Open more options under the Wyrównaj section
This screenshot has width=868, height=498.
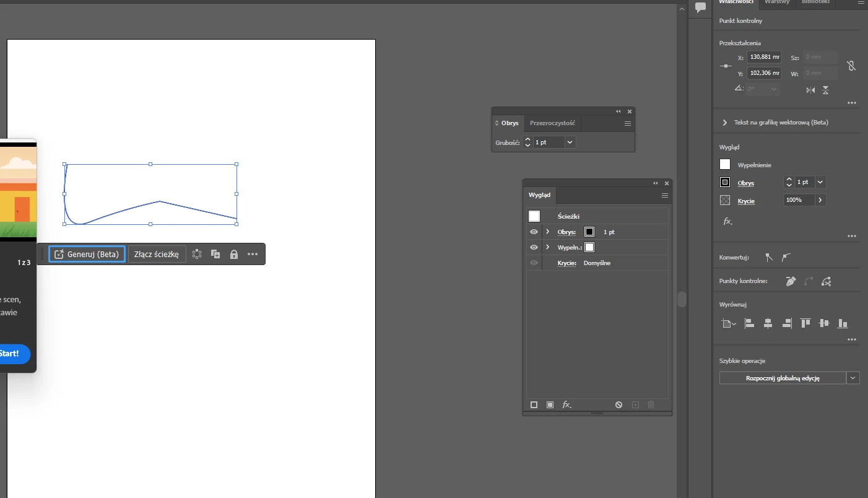pos(852,339)
